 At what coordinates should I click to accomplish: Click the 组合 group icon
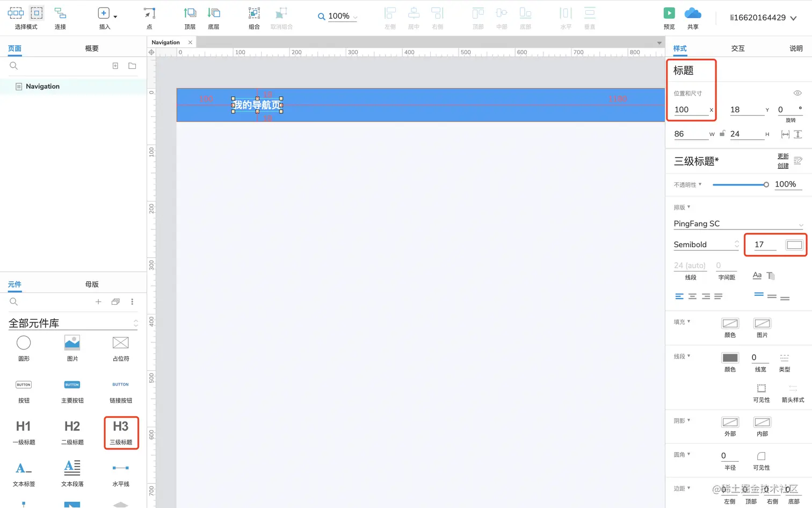click(253, 18)
